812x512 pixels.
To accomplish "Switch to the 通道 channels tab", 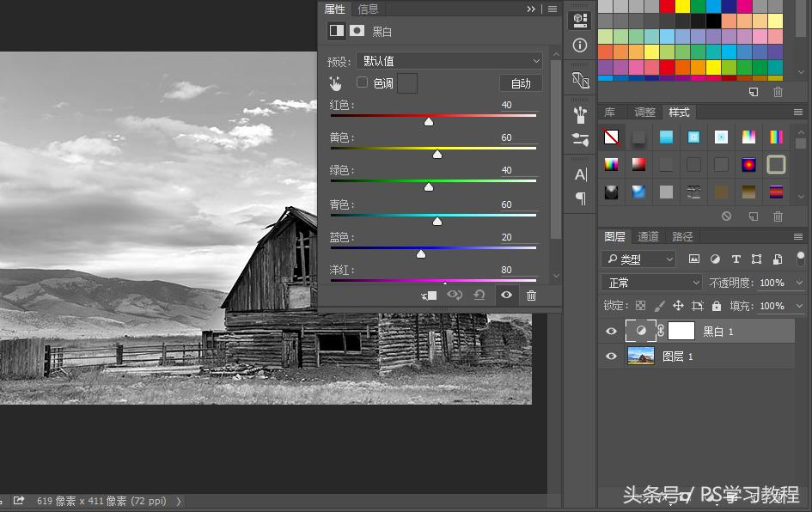I will pyautogui.click(x=647, y=236).
